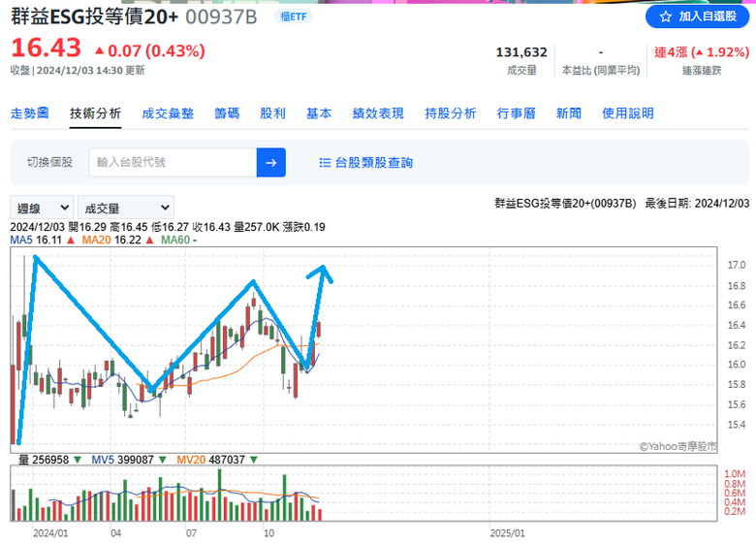
Task: Switch to 走勢圖 tab
Action: (30, 113)
